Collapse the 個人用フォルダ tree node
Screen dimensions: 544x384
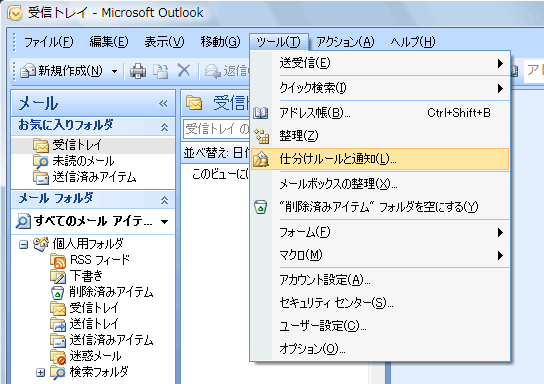pos(23,245)
